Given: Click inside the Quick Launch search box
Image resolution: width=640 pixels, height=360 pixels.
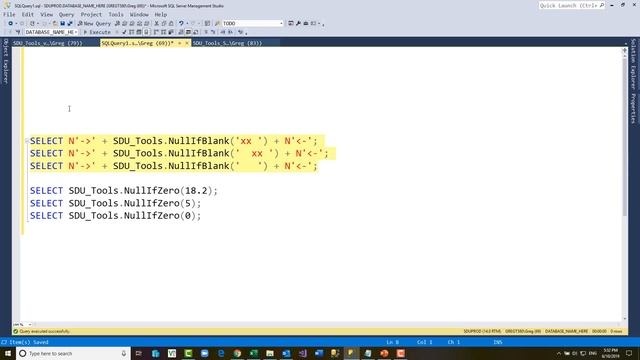Looking at the screenshot, I should [571, 6].
